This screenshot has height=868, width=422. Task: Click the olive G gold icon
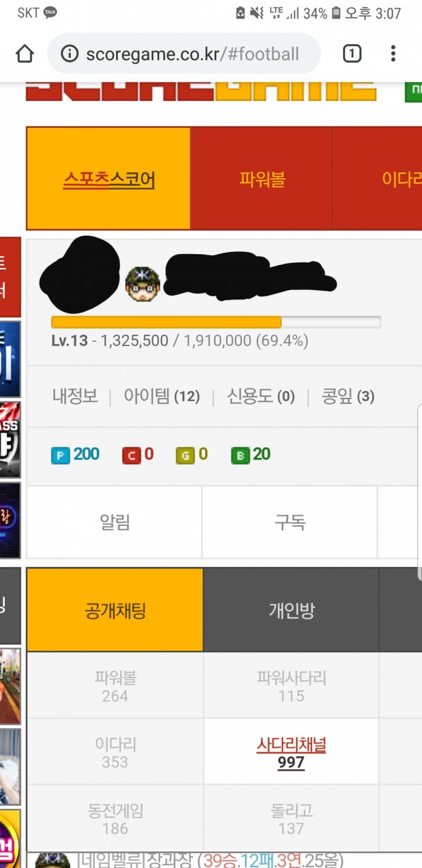[x=185, y=455]
